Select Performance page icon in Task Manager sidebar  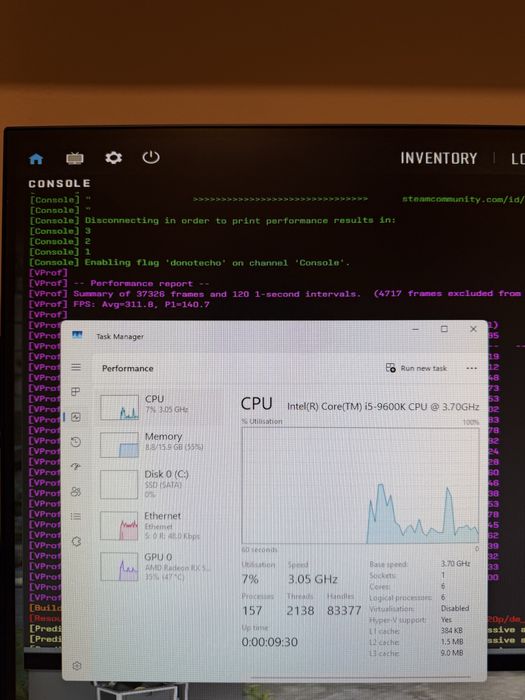(76, 417)
